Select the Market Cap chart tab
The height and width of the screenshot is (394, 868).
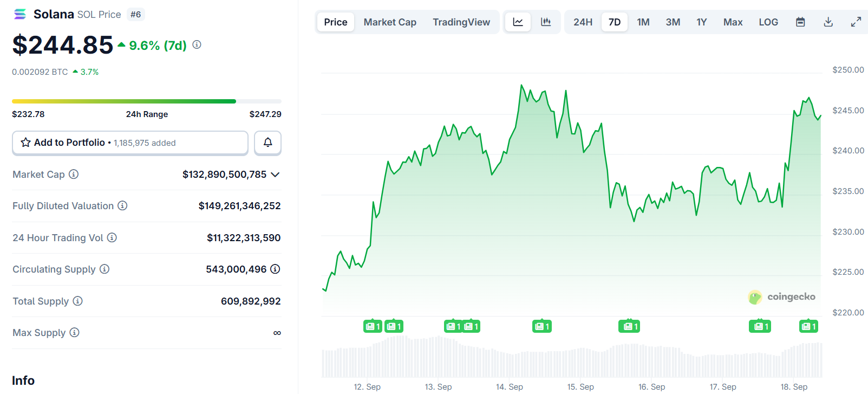(x=390, y=22)
